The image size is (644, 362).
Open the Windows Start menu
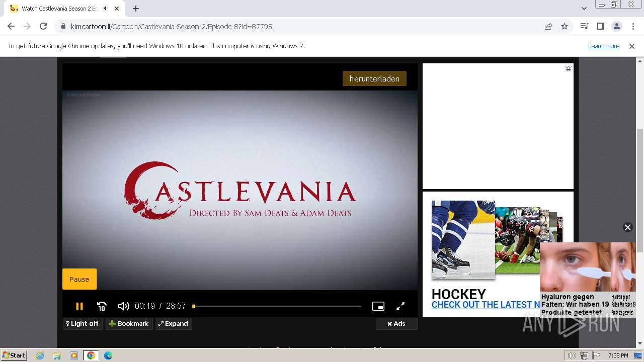14,355
